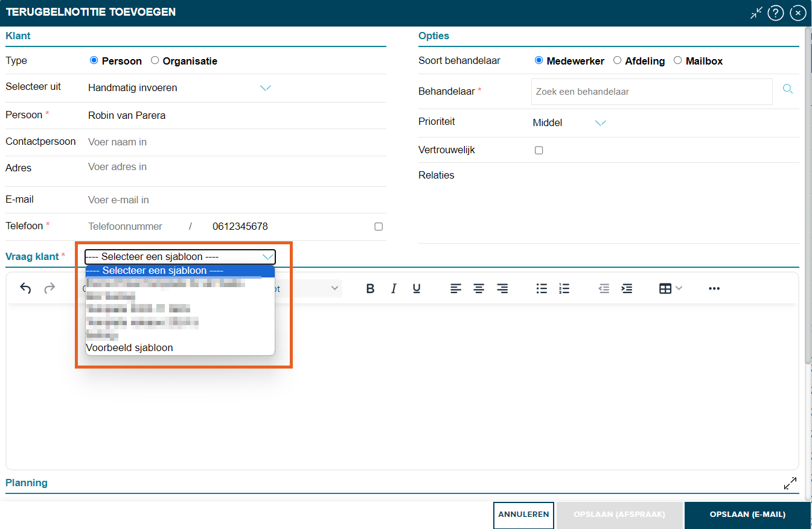The image size is (812, 529).
Task: Open the font size dropdown in the editor
Action: (308, 288)
